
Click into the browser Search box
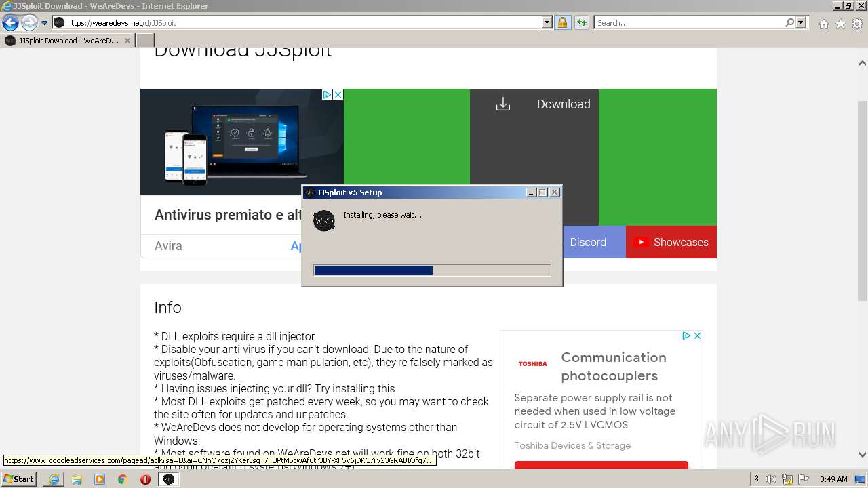coord(689,22)
